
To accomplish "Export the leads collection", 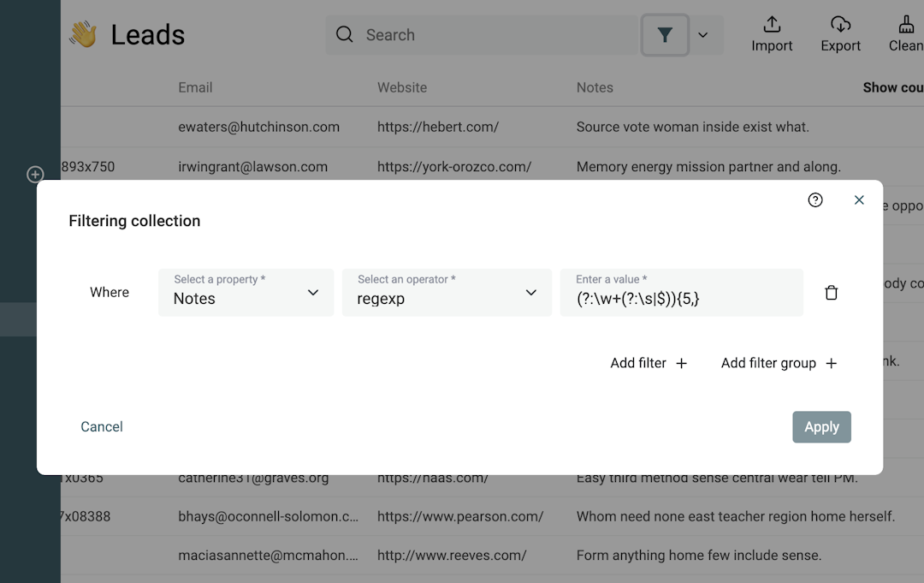I will point(840,34).
